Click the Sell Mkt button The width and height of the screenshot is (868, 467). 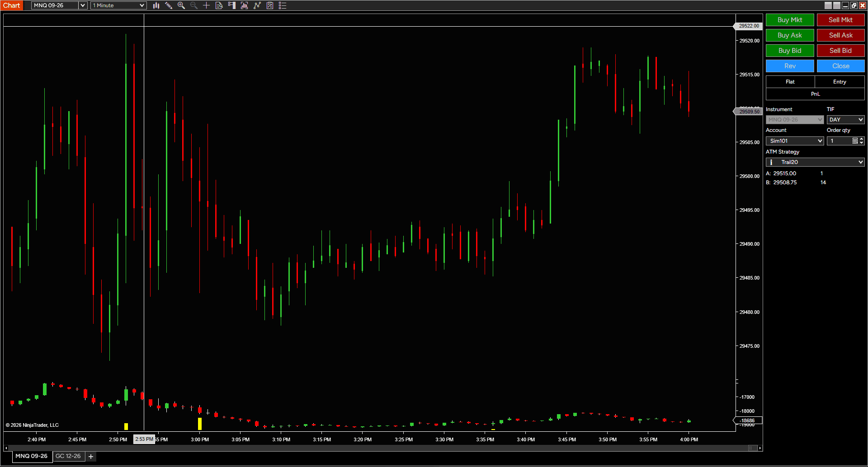[840, 20]
